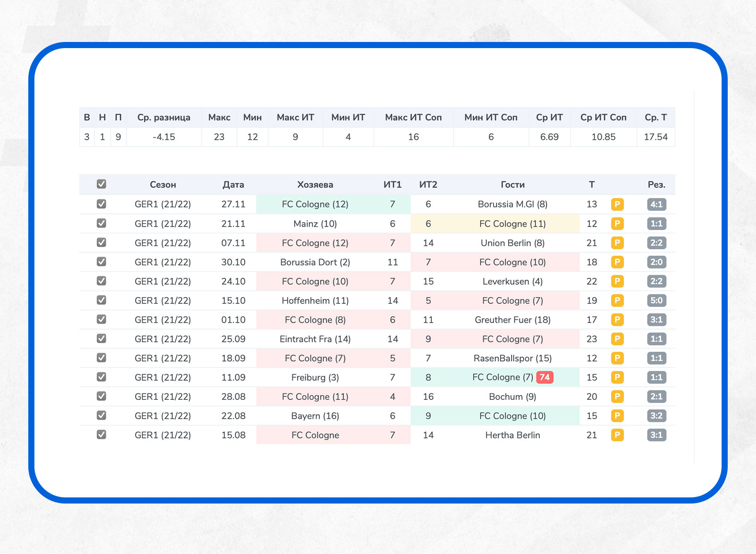Click the 5:0 result badge
Image resolution: width=756 pixels, height=554 pixels.
click(656, 300)
